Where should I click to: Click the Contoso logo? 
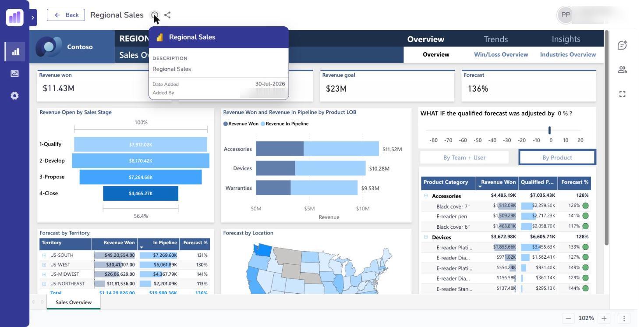tap(49, 46)
